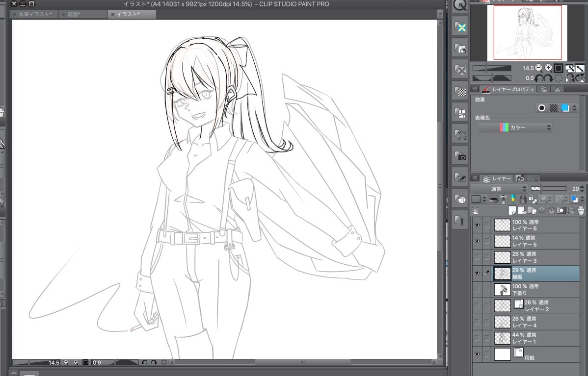The image size is (588, 376).
Task: Zoom out in the Navigator panel
Action: (x=539, y=68)
